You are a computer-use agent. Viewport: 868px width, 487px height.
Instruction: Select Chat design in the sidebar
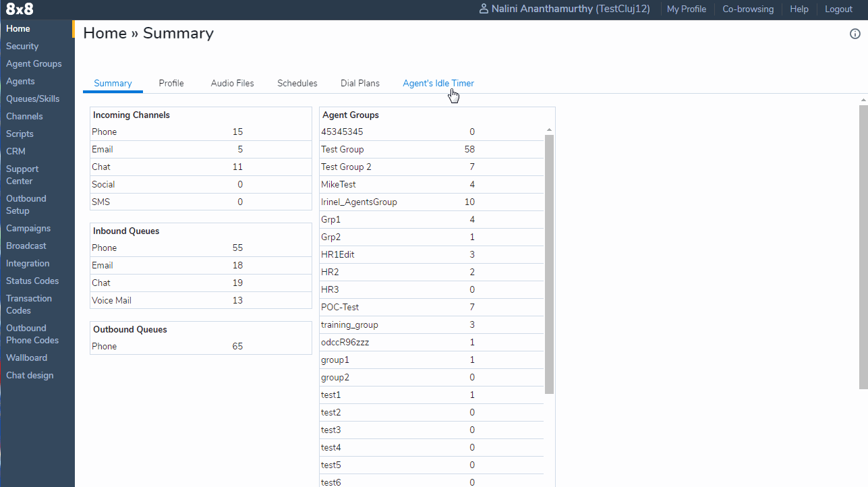click(x=30, y=375)
